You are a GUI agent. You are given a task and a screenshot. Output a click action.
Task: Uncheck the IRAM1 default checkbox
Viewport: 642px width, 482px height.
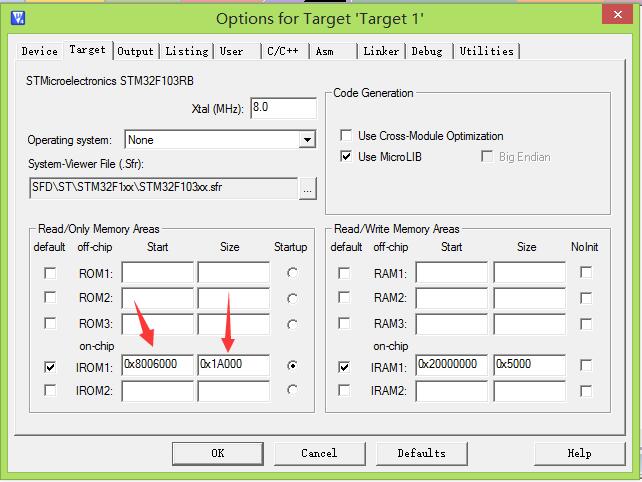point(344,367)
